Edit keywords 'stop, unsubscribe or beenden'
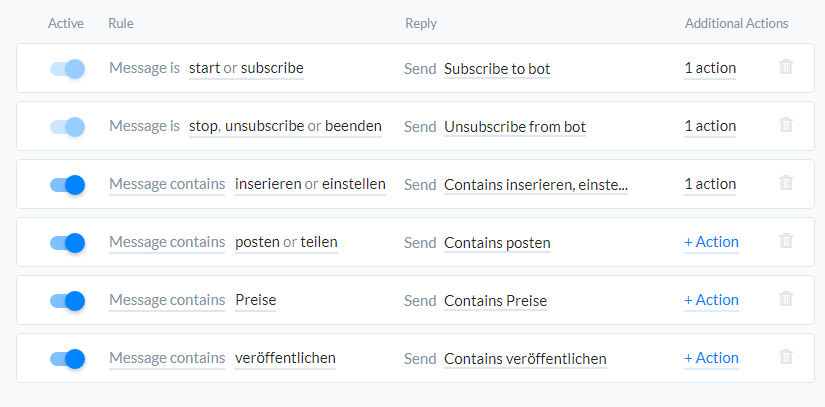The height and width of the screenshot is (407, 825). (285, 126)
